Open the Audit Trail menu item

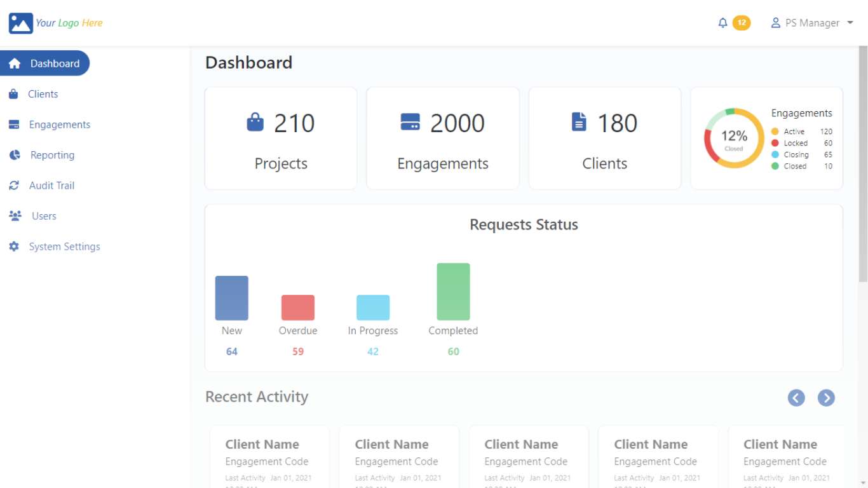51,186
